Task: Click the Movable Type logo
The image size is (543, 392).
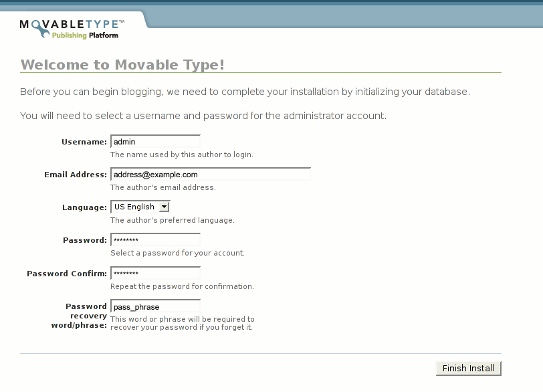Action: [x=72, y=29]
